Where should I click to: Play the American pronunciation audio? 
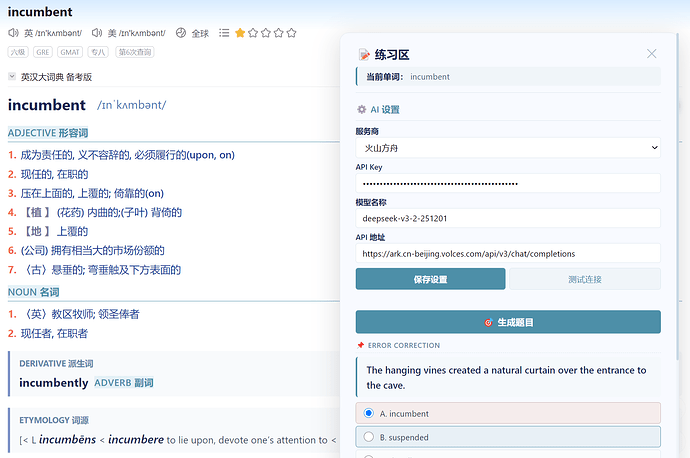pyautogui.click(x=97, y=33)
